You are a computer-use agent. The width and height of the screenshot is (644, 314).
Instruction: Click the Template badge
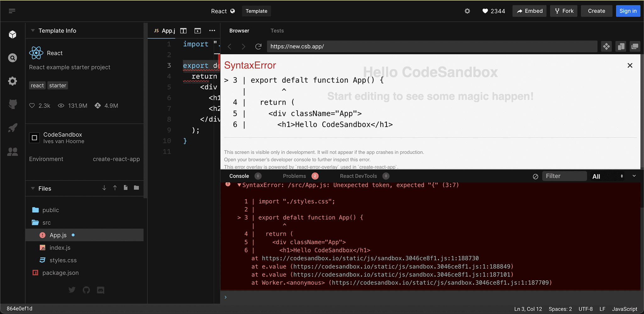click(256, 11)
